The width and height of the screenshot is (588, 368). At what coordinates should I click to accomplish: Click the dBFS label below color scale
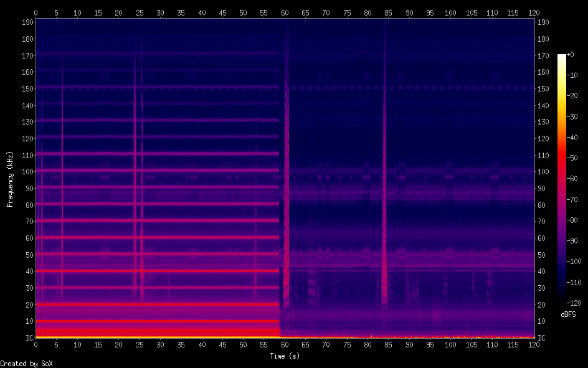[x=568, y=315]
